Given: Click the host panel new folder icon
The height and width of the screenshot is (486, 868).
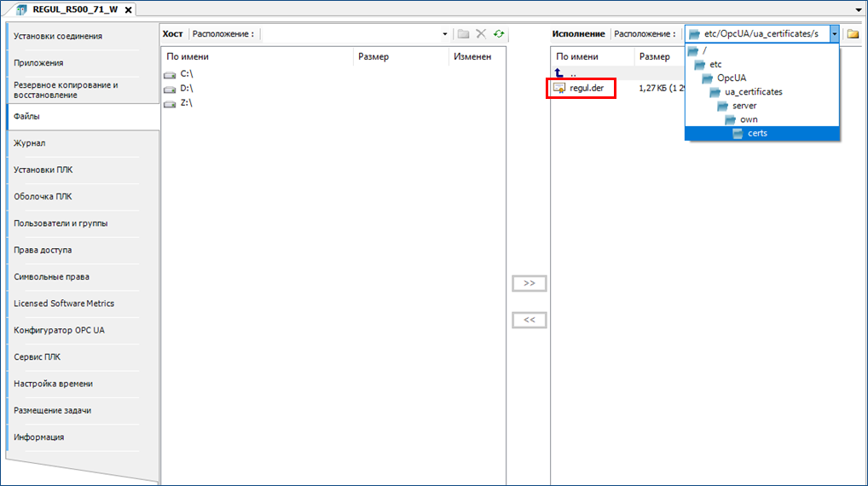Looking at the screenshot, I should [463, 34].
